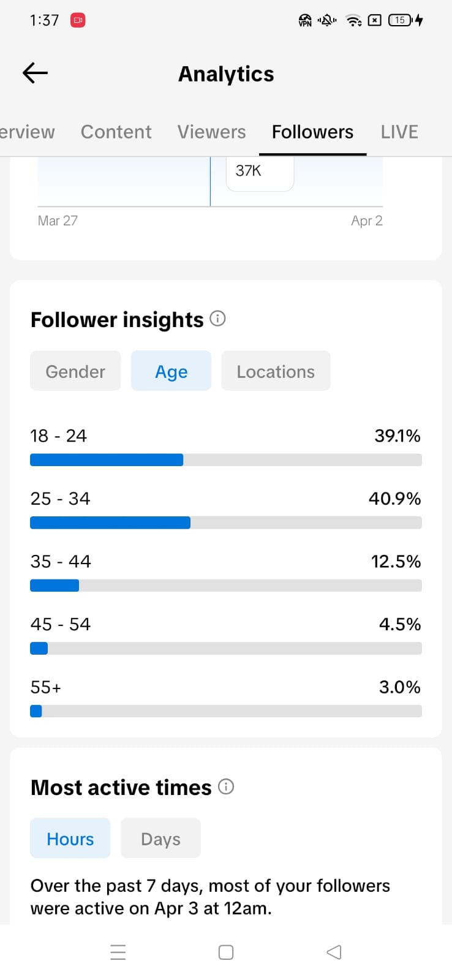This screenshot has height=980, width=452.
Task: Show most active times by Hours
Action: coord(70,839)
